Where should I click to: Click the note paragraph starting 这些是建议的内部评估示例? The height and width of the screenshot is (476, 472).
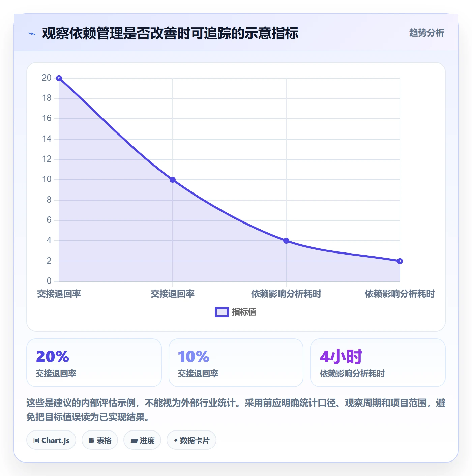(x=236, y=410)
